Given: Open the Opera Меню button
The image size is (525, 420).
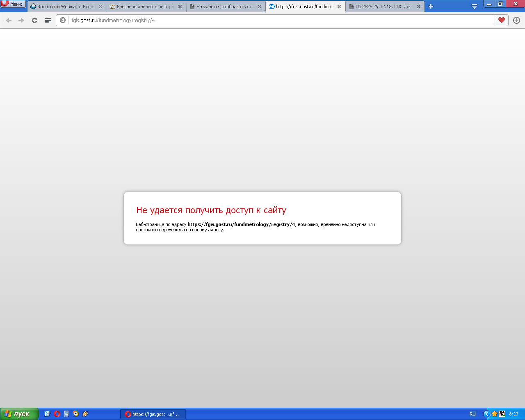Looking at the screenshot, I should (x=13, y=4).
